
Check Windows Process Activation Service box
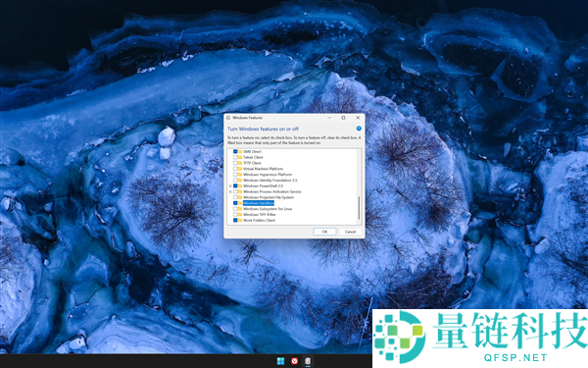click(x=235, y=191)
